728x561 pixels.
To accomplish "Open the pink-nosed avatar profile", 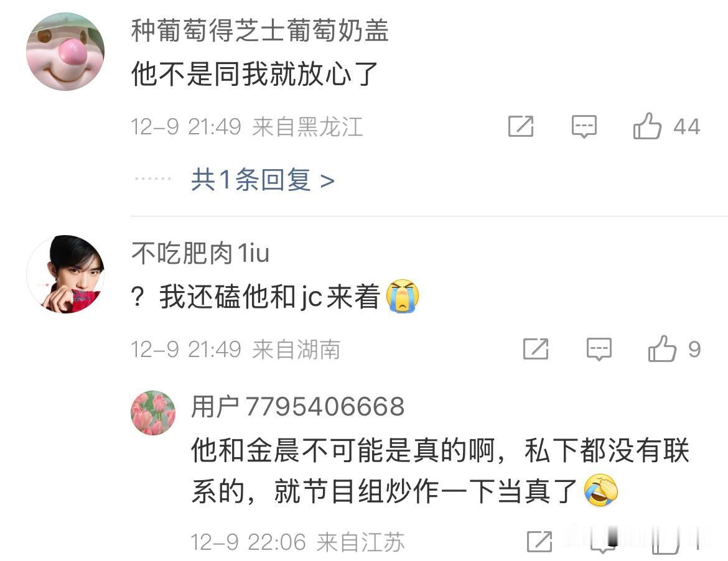I will click(65, 52).
